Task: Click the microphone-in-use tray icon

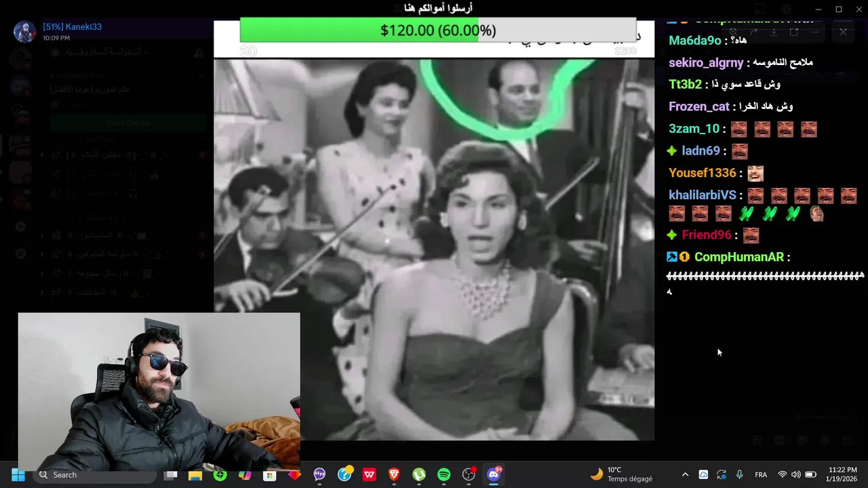Action: pos(740,475)
